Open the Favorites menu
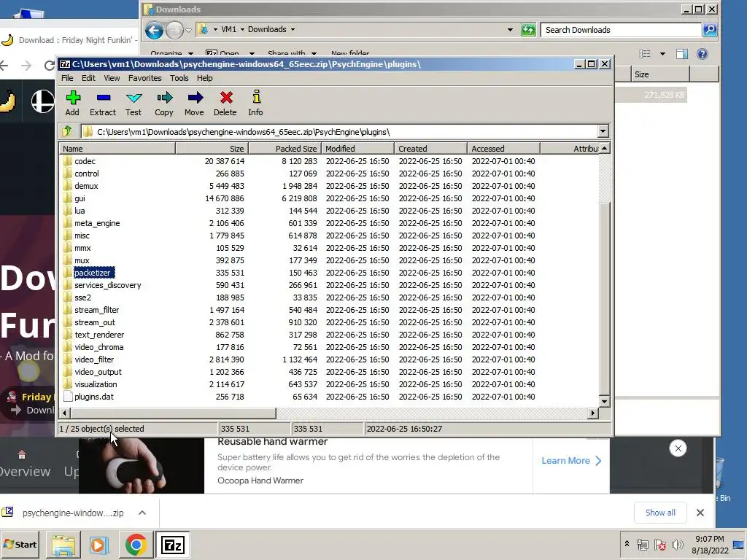Viewport: 747px width, 560px height. [145, 78]
